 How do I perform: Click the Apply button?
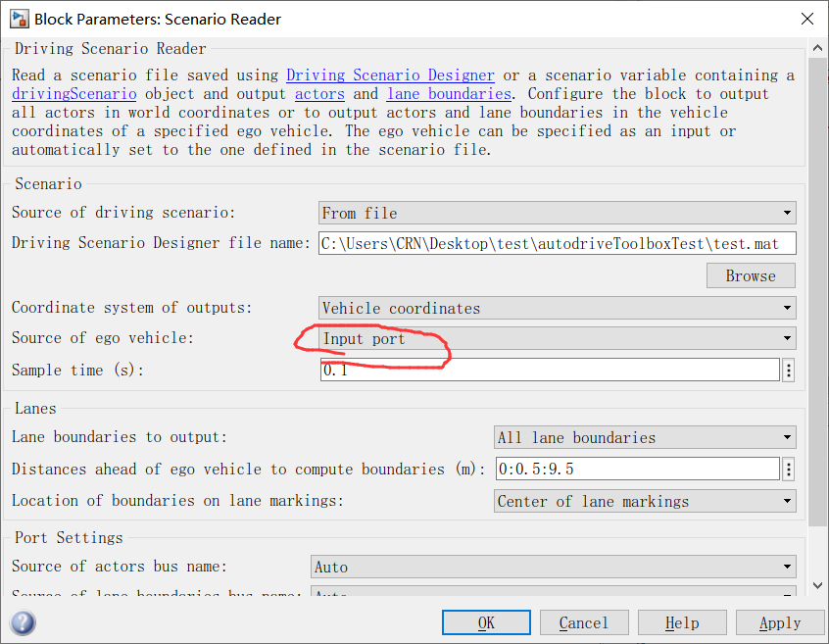click(780, 622)
